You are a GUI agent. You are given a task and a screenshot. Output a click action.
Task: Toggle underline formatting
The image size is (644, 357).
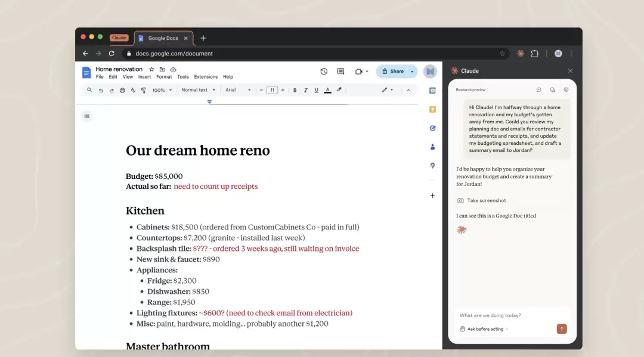[316, 91]
